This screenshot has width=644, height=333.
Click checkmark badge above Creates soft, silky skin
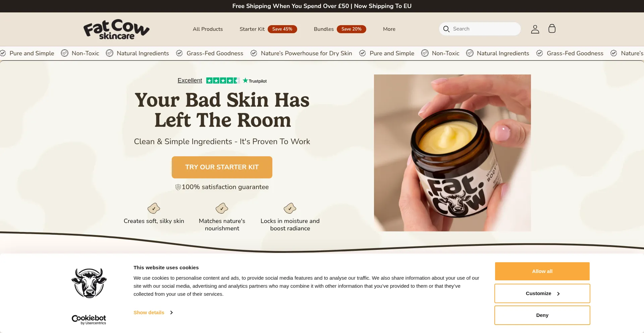pos(154,208)
